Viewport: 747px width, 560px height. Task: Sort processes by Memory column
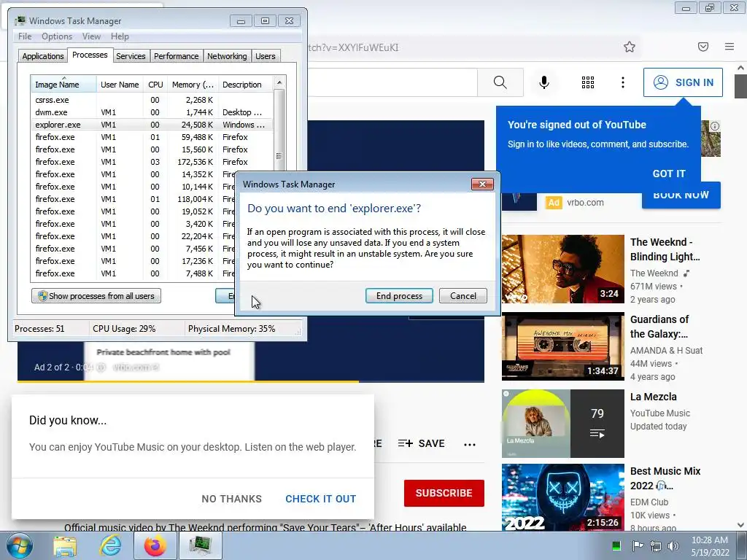(193, 85)
